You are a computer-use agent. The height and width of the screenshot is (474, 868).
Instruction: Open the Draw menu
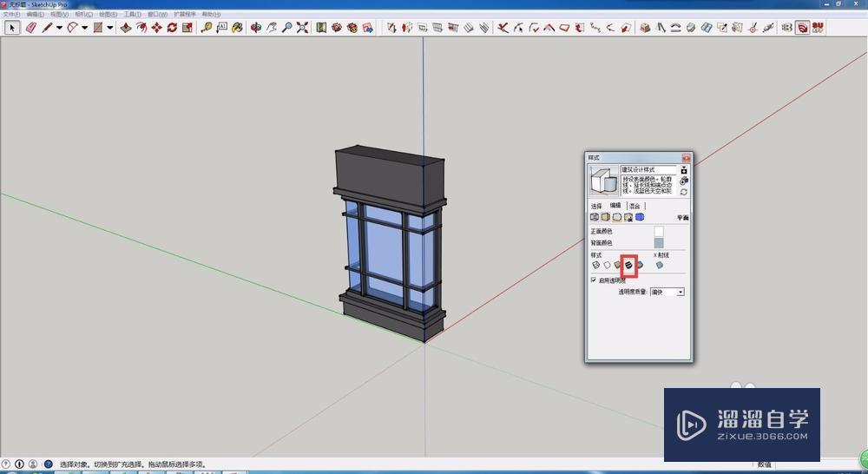click(x=108, y=14)
